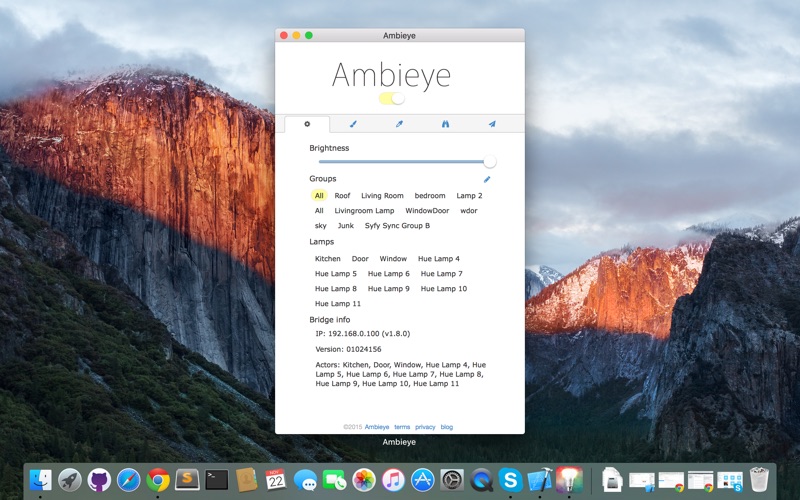Click the Ambieye light bulb dock icon

(569, 480)
